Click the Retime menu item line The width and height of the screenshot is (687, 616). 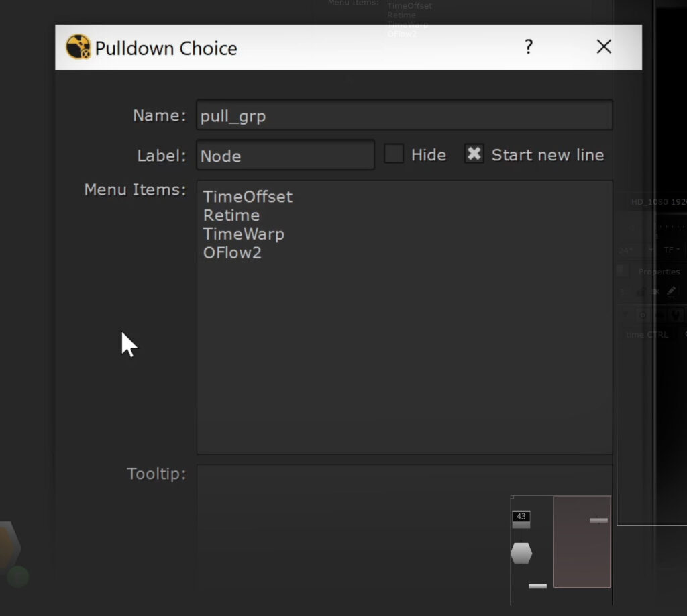pyautogui.click(x=231, y=215)
